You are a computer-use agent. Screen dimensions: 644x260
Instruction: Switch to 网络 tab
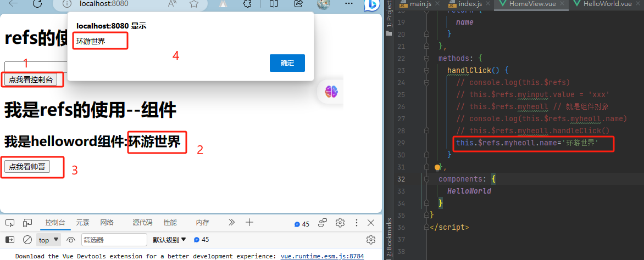(x=107, y=223)
